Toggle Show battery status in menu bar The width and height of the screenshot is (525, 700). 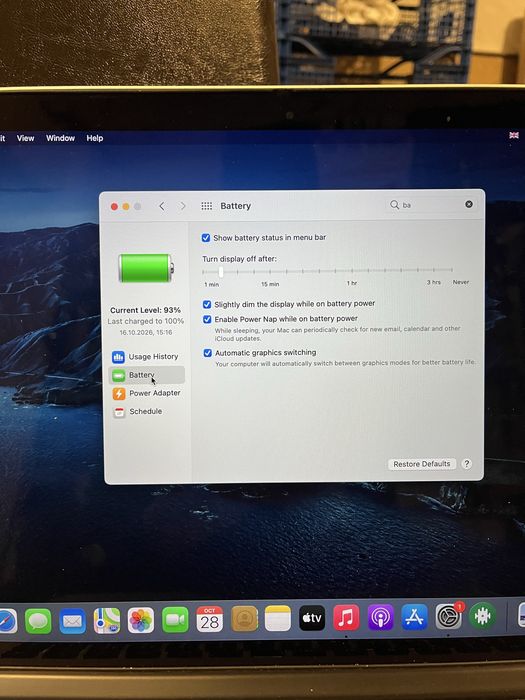tap(206, 238)
